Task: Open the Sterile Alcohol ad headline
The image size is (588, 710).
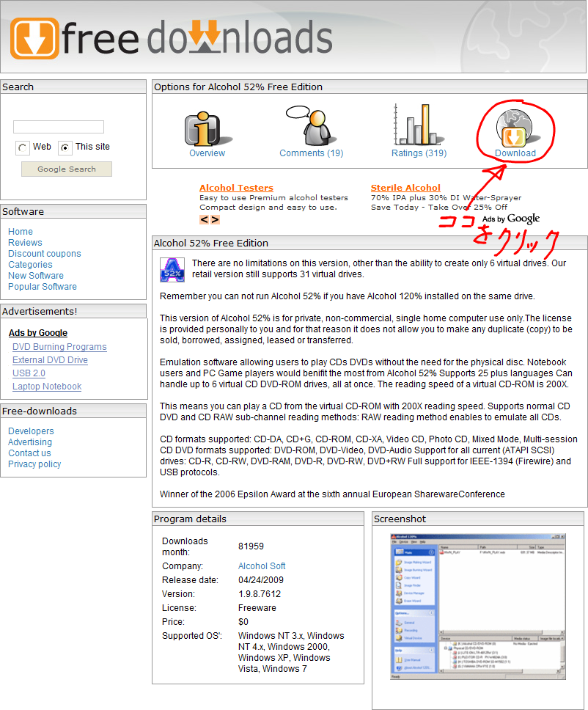Action: (x=405, y=188)
